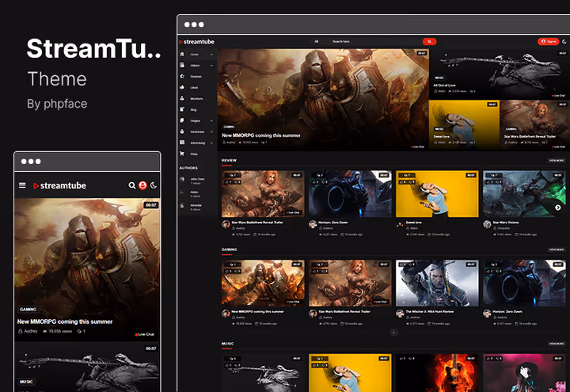
Task: Click the streamtube logo in mobile preview
Action: pos(60,186)
